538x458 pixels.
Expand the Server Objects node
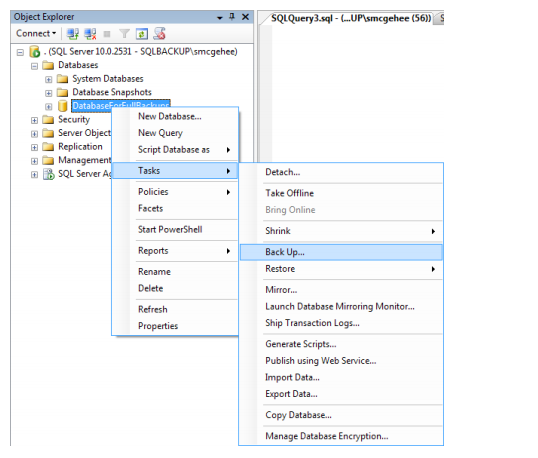(x=34, y=134)
